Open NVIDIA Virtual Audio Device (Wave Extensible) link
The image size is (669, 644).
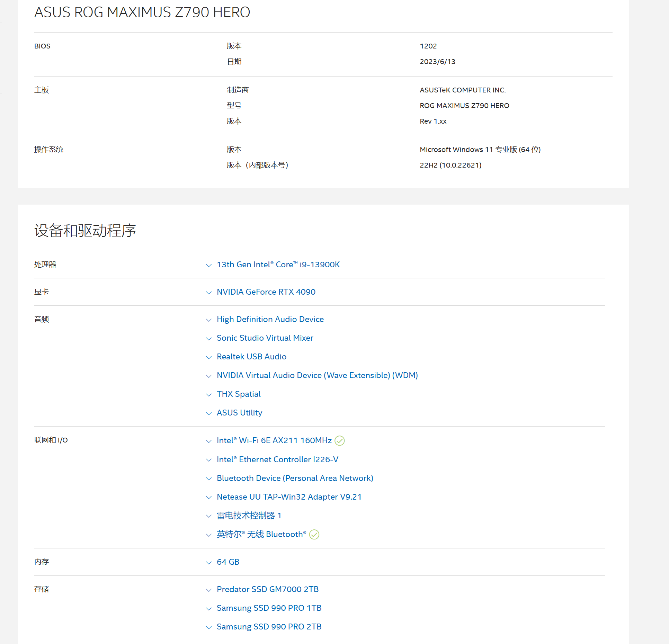point(317,375)
